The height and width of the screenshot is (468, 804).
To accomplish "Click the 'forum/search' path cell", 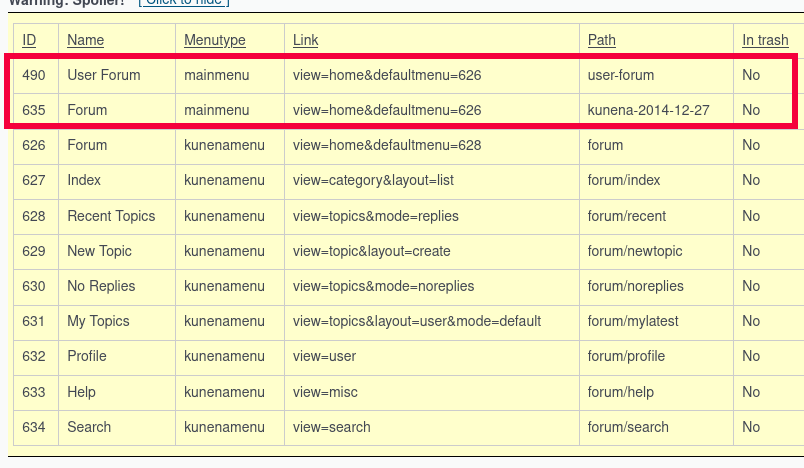I will point(628,427).
